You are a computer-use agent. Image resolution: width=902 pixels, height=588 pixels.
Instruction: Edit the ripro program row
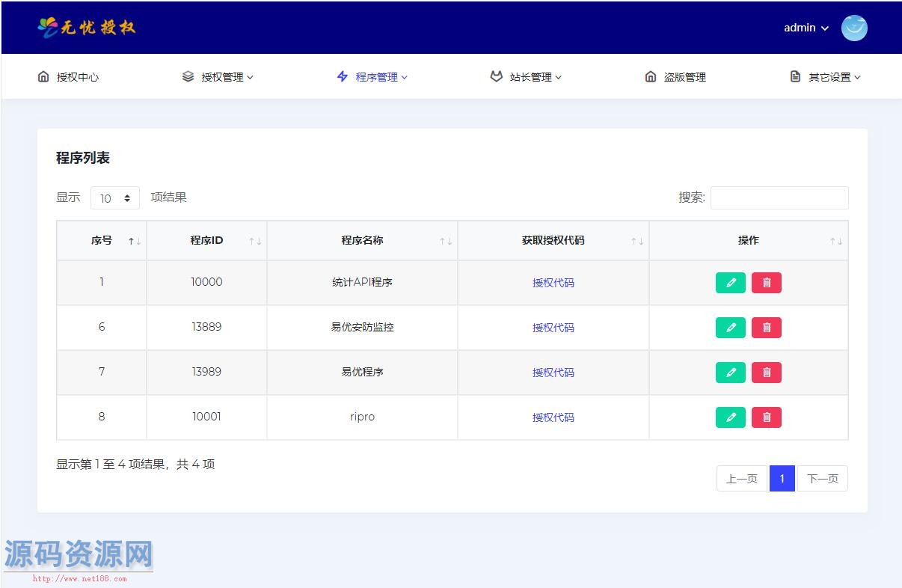click(x=731, y=417)
